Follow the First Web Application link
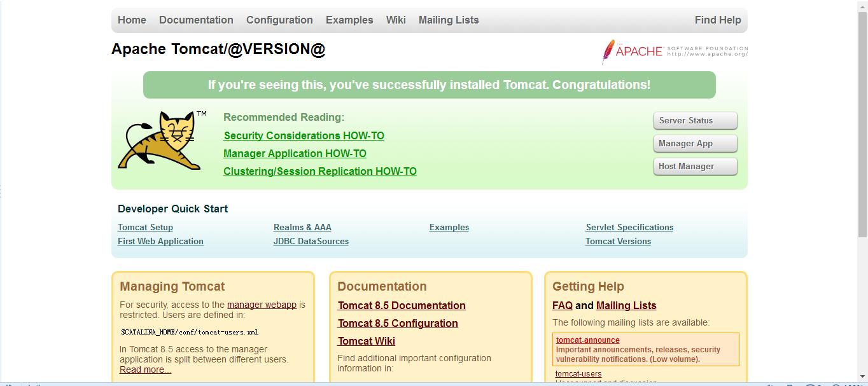This screenshot has width=868, height=386. click(160, 241)
